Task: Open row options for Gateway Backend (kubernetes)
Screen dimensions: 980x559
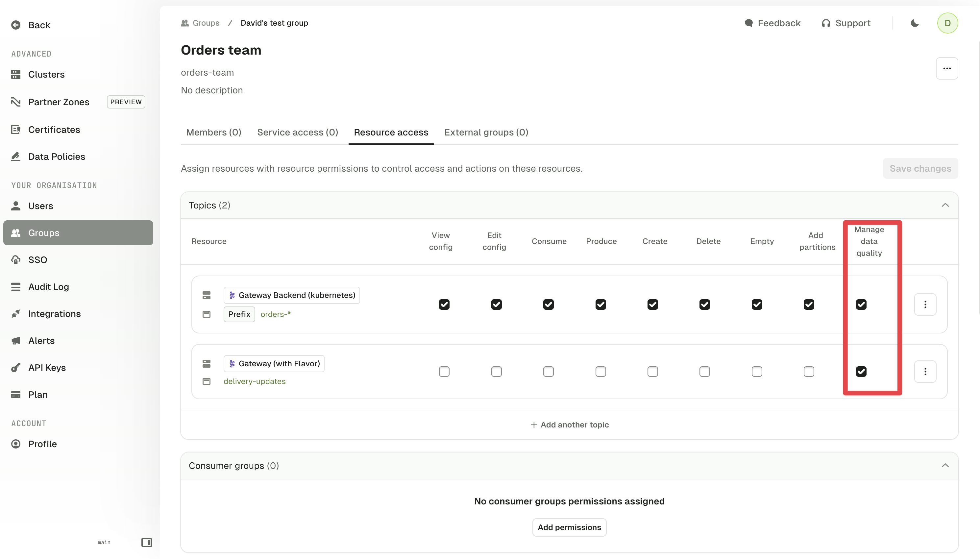Action: click(x=925, y=304)
